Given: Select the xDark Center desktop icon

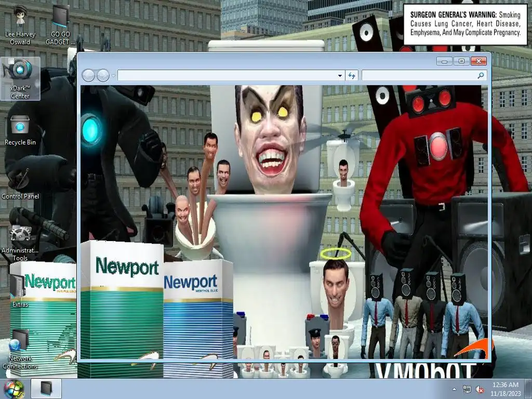Looking at the screenshot, I should click(x=20, y=79).
